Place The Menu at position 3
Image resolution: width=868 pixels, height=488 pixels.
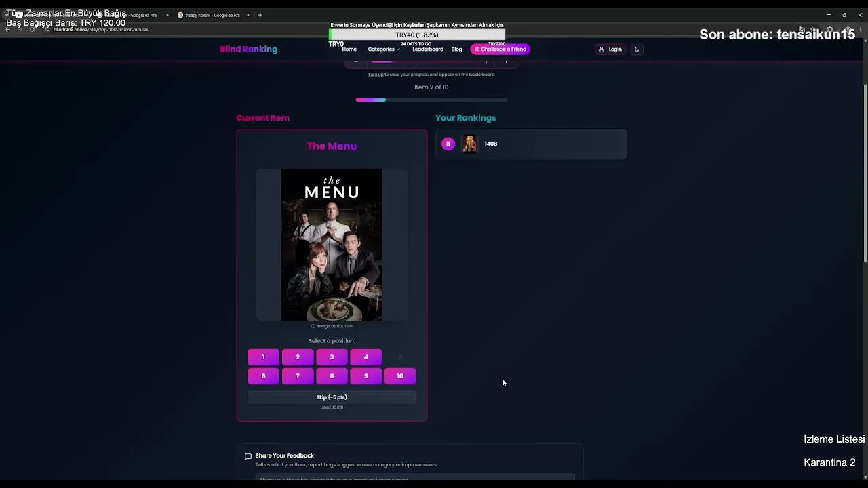click(x=332, y=357)
